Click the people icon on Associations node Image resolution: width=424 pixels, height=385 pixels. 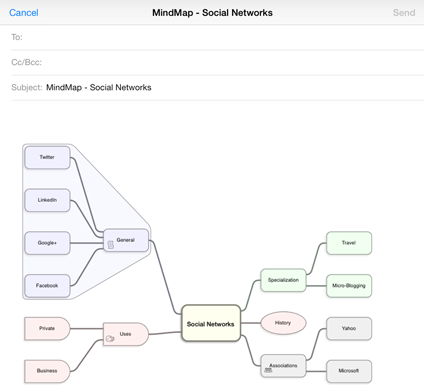pos(268,370)
